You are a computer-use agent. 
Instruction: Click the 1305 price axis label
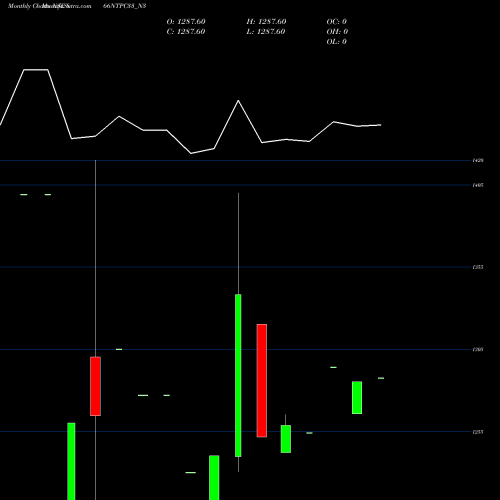(478, 350)
